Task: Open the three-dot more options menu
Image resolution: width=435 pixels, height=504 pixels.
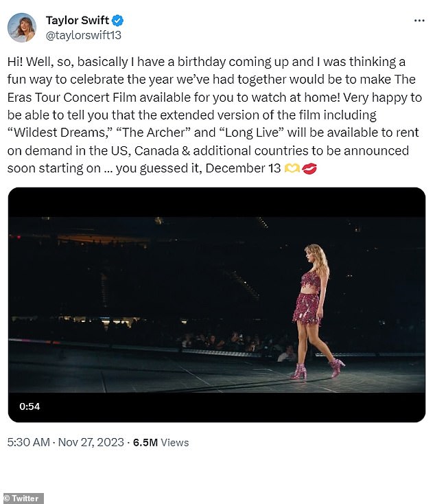Action: pyautogui.click(x=419, y=21)
